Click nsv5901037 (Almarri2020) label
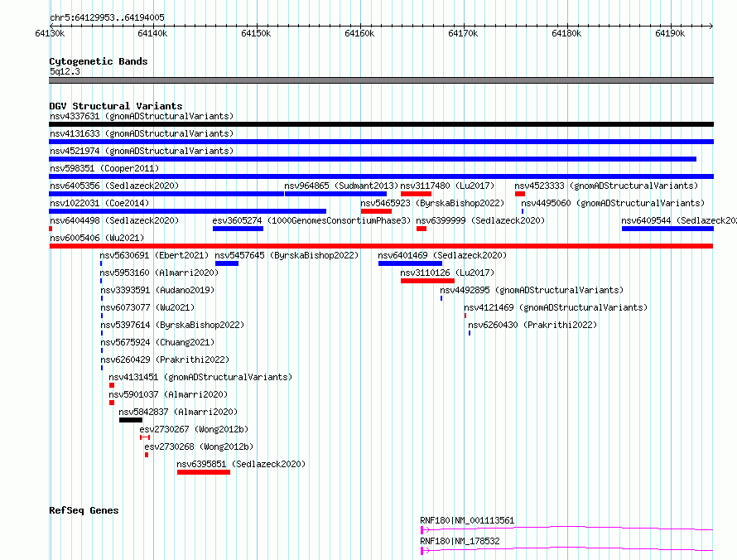 (168, 394)
